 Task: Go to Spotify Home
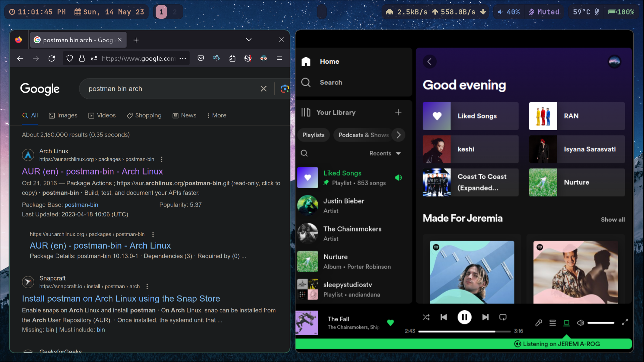320,62
